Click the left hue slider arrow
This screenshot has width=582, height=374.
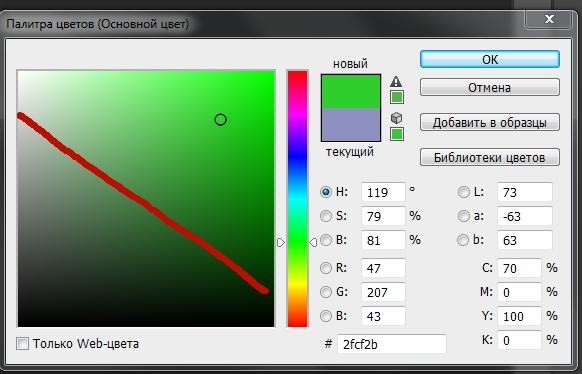point(281,243)
